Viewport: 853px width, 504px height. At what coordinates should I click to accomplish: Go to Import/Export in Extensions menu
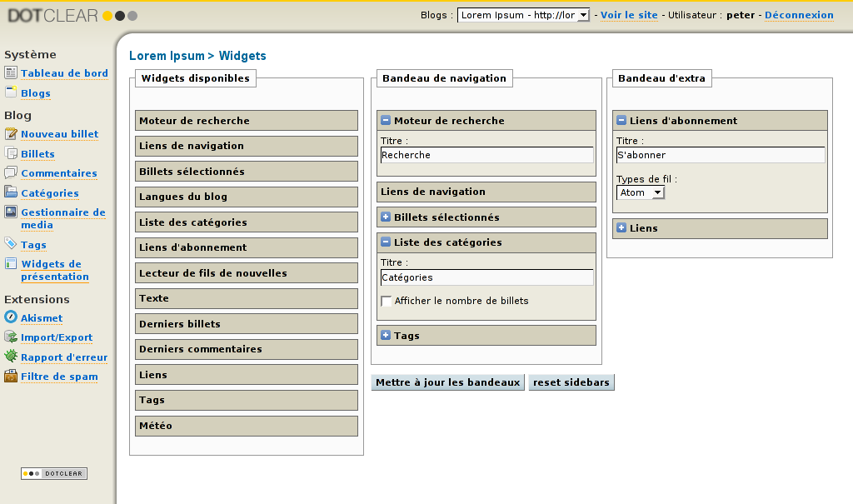point(57,337)
